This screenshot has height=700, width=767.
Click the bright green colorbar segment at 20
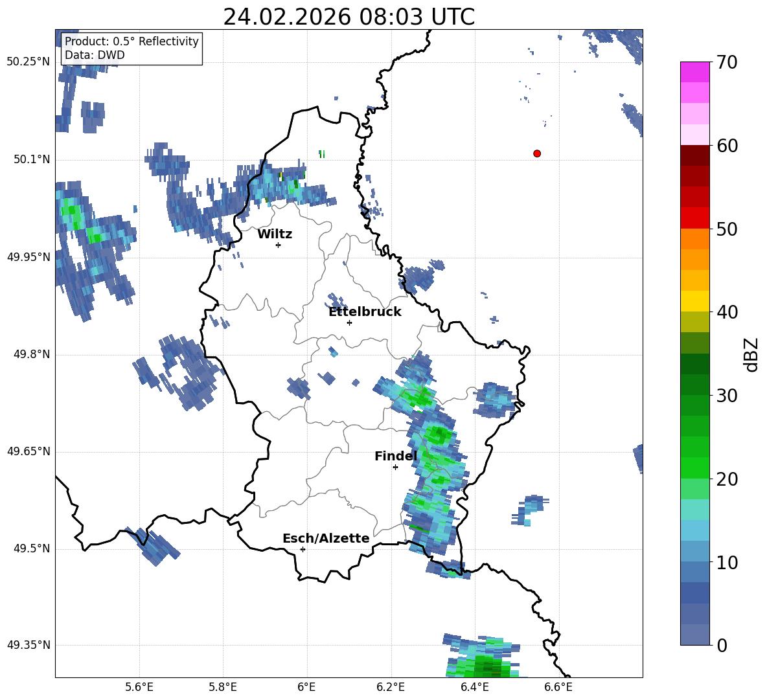pyautogui.click(x=694, y=468)
